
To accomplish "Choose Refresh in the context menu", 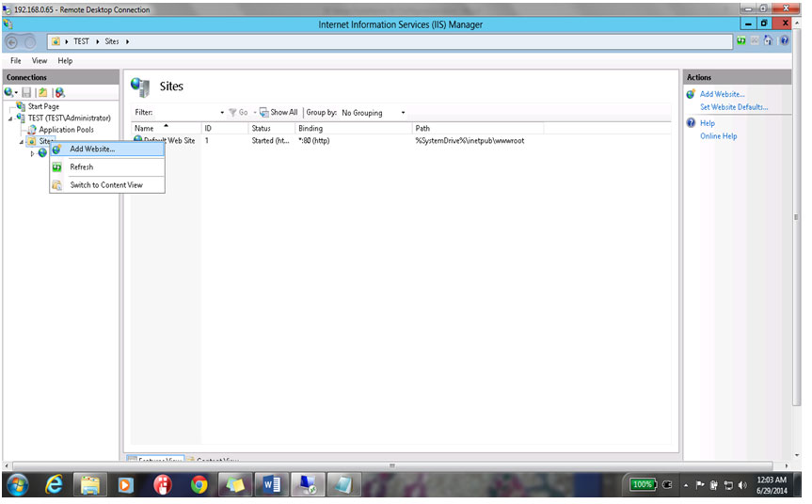I will (107, 167).
